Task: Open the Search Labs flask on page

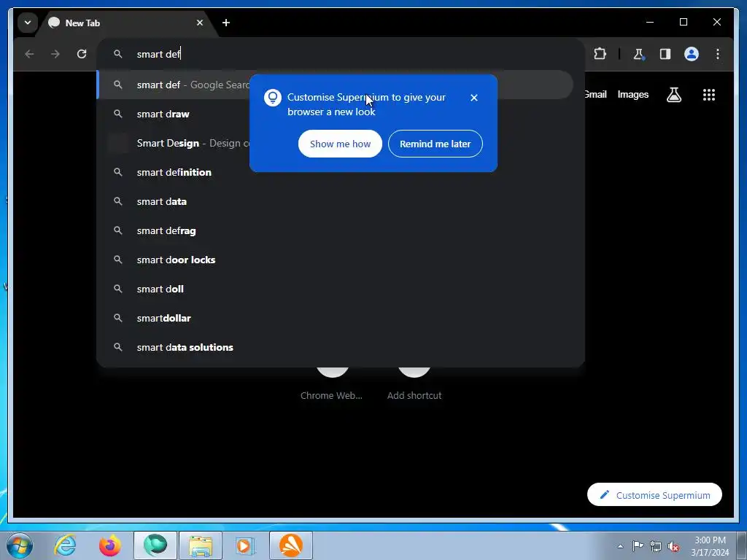Action: pos(673,95)
